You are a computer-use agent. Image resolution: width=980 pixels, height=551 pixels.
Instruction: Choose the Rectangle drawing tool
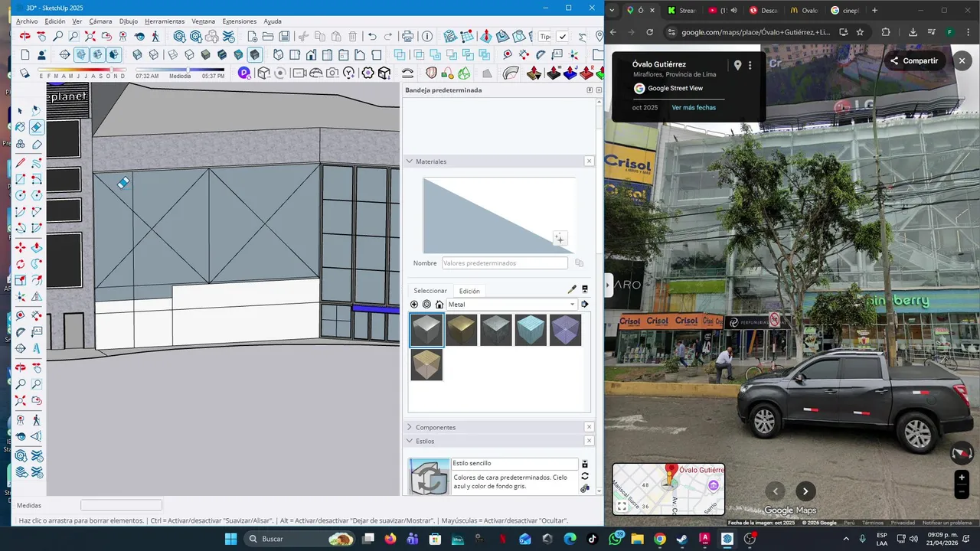tap(21, 179)
